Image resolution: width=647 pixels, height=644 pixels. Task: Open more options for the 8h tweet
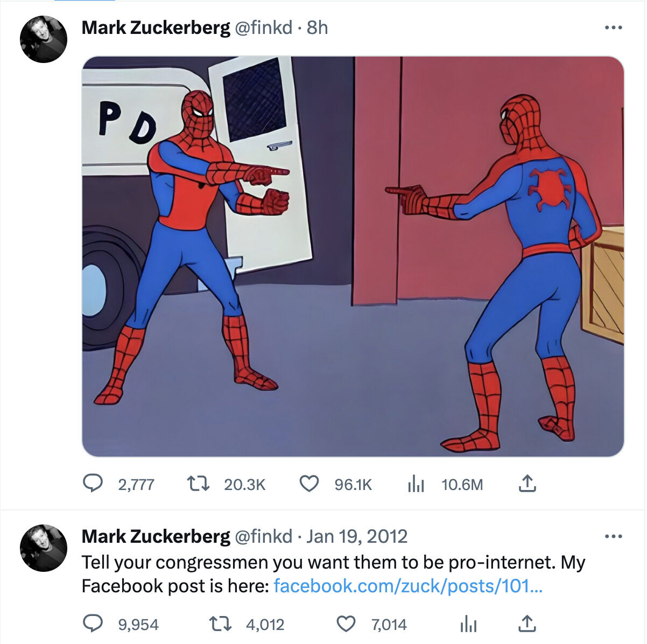coord(613,27)
